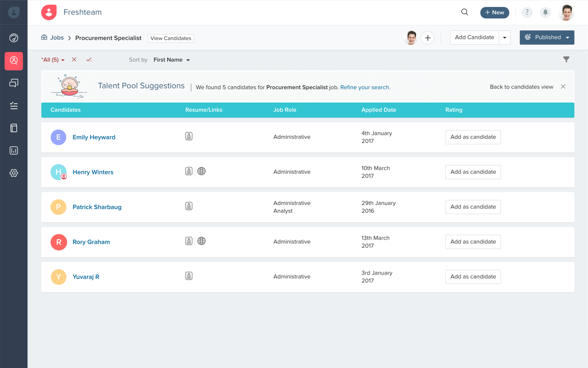Add Rory Graham as candidate
The height and width of the screenshot is (368, 588).
pyautogui.click(x=473, y=242)
